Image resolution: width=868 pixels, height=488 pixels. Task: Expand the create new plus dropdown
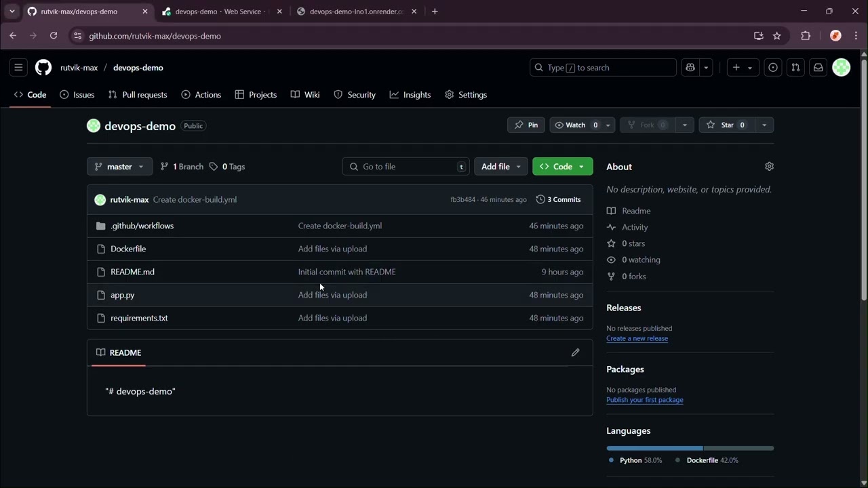click(x=743, y=68)
